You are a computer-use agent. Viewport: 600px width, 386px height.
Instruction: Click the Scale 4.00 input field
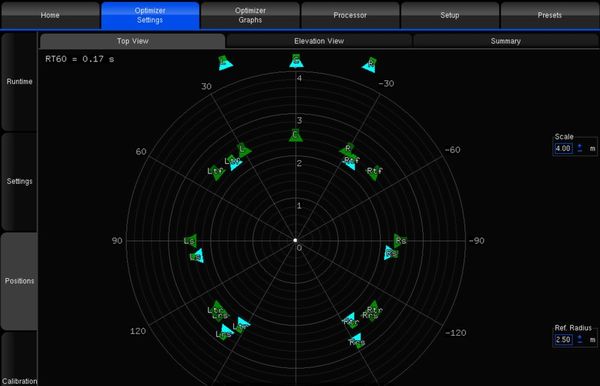click(x=563, y=148)
